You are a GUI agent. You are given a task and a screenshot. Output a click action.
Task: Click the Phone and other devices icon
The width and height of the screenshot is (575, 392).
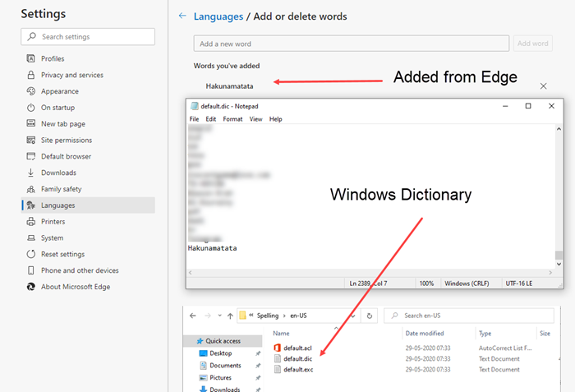[x=31, y=270]
